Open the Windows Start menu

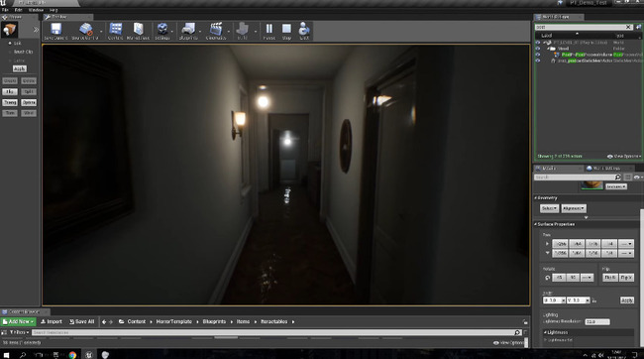pyautogui.click(x=6, y=355)
